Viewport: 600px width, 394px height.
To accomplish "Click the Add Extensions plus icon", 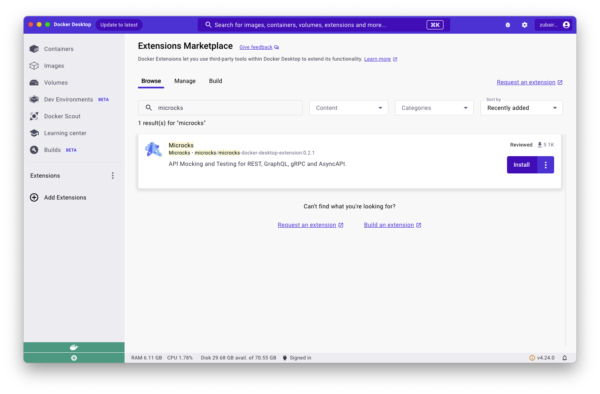I will (x=34, y=197).
